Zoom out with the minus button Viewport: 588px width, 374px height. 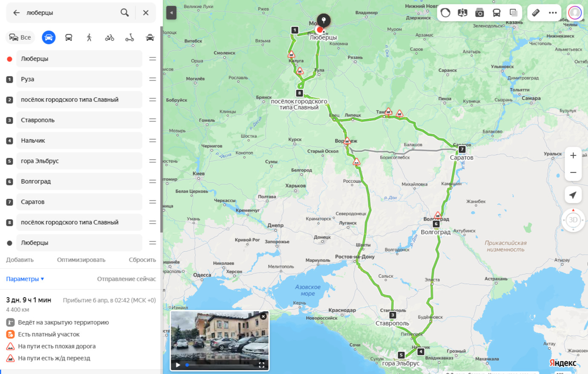[x=573, y=173]
